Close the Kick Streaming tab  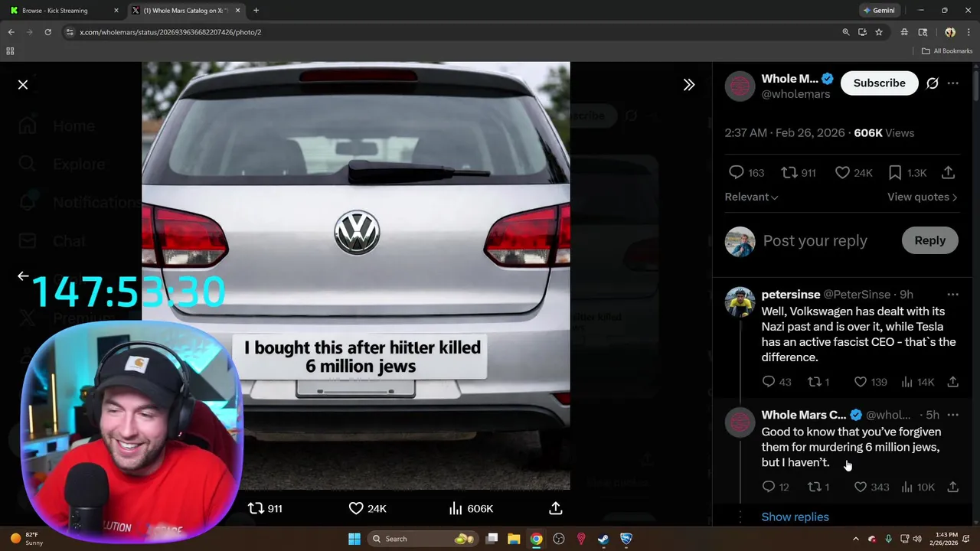tap(116, 11)
